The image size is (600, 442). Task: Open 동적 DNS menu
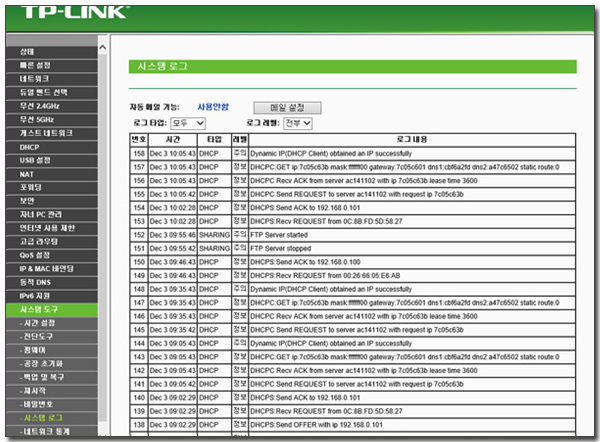point(52,282)
